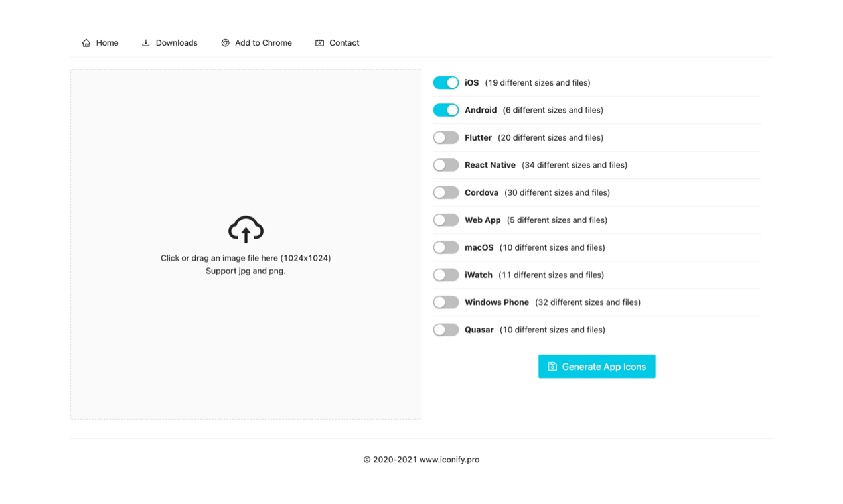Click the Add to Chrome circle icon
The image size is (843, 504).
(x=225, y=42)
